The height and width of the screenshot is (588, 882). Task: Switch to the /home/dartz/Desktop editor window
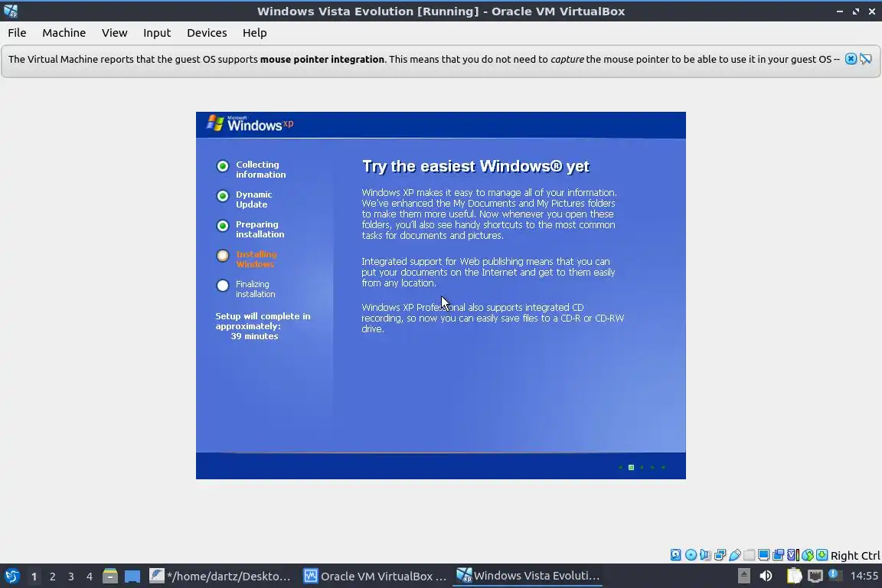tap(220, 577)
